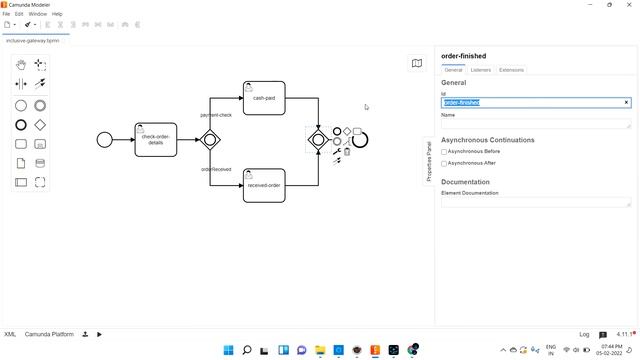Open the Edit menu

pos(19,14)
